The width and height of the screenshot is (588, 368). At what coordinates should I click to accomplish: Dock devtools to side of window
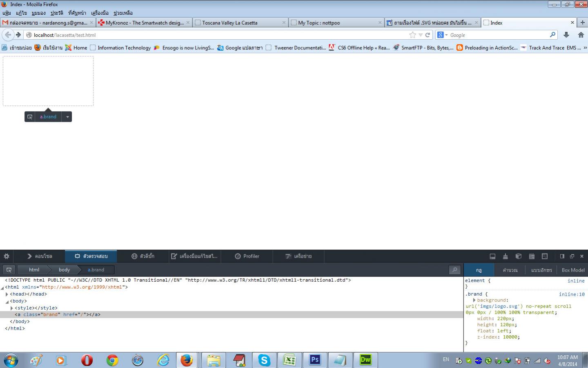click(562, 256)
